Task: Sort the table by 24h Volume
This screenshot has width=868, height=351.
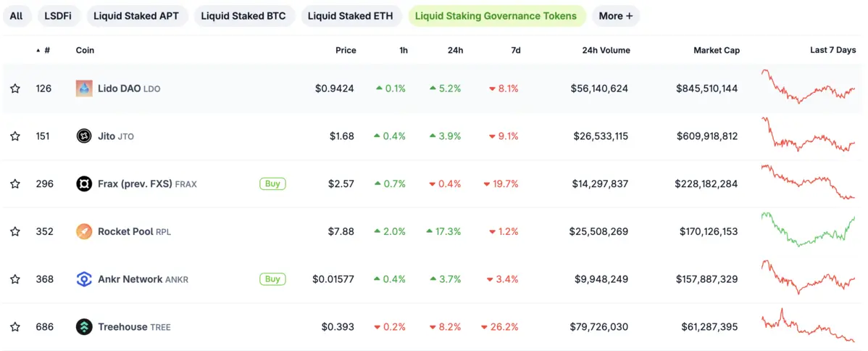Action: pos(606,51)
